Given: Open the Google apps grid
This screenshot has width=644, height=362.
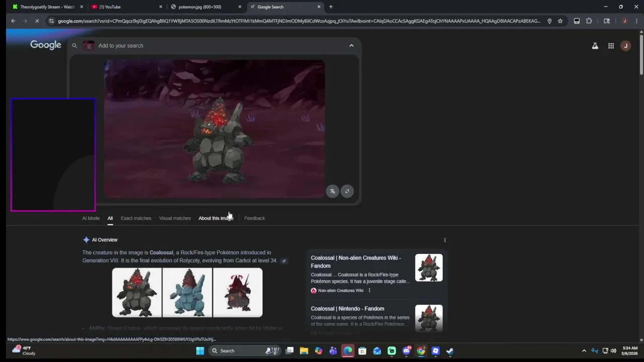Looking at the screenshot, I should tap(611, 46).
